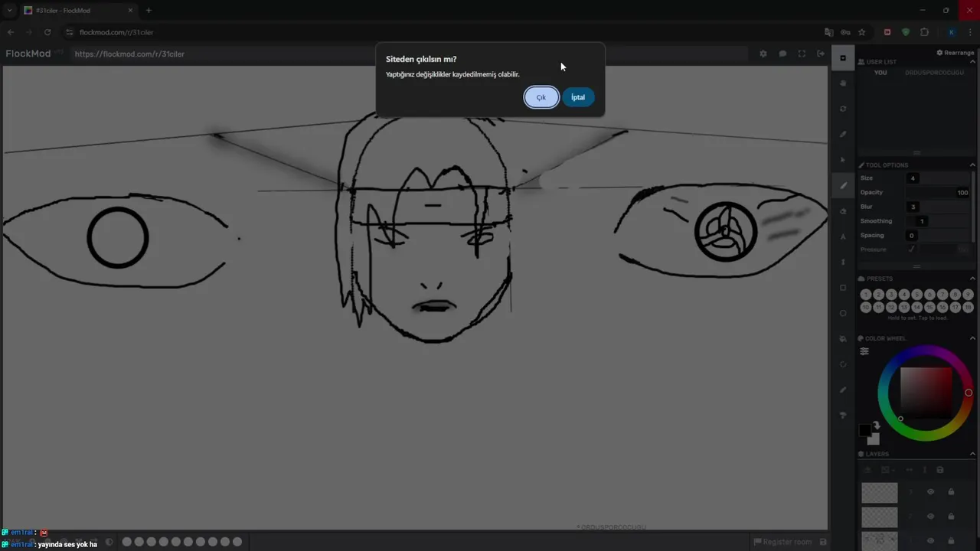Select the gray background color swatch

coord(874,439)
